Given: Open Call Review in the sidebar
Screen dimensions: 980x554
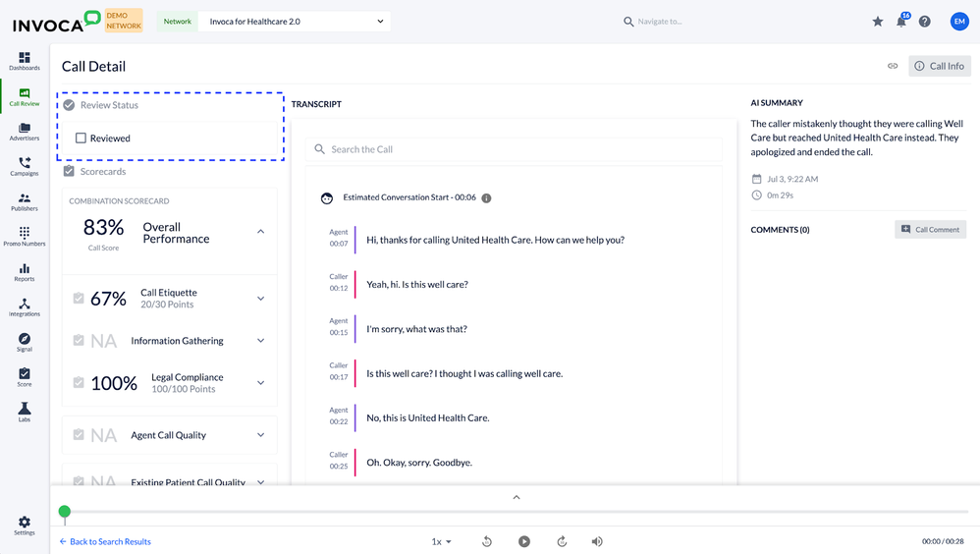Looking at the screenshot, I should click(x=25, y=97).
